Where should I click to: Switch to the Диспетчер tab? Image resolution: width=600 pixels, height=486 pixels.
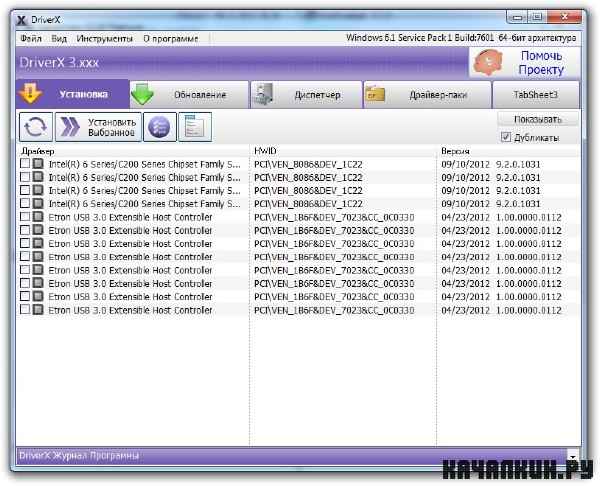coord(306,95)
